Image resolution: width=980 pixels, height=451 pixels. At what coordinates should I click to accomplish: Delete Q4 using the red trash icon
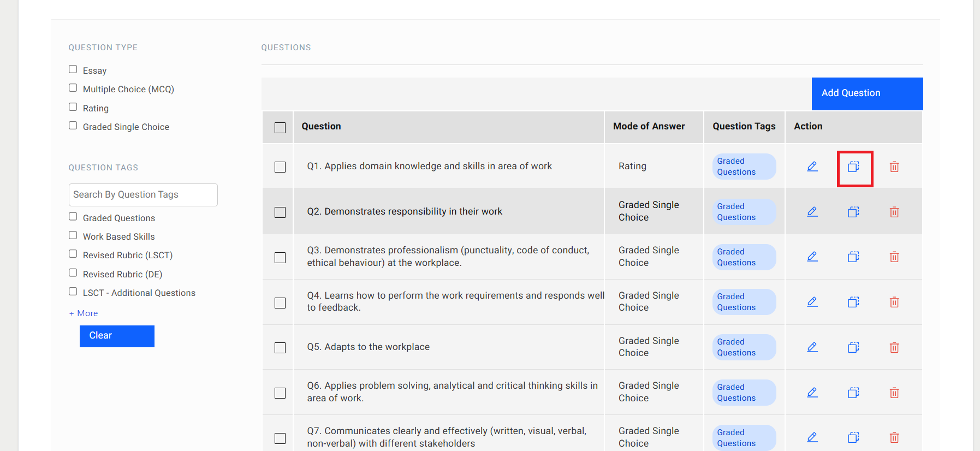pyautogui.click(x=894, y=302)
